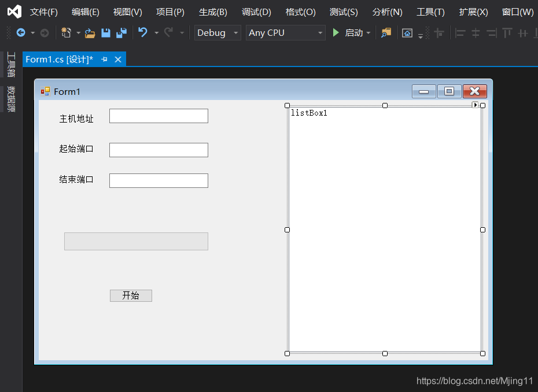Click the Form1 title text
This screenshot has height=392, width=538.
tap(67, 91)
